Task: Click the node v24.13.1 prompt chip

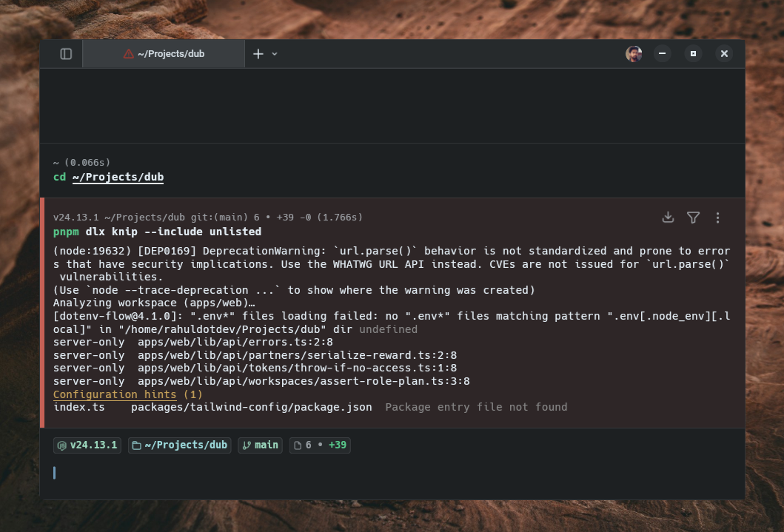Action: tap(87, 445)
